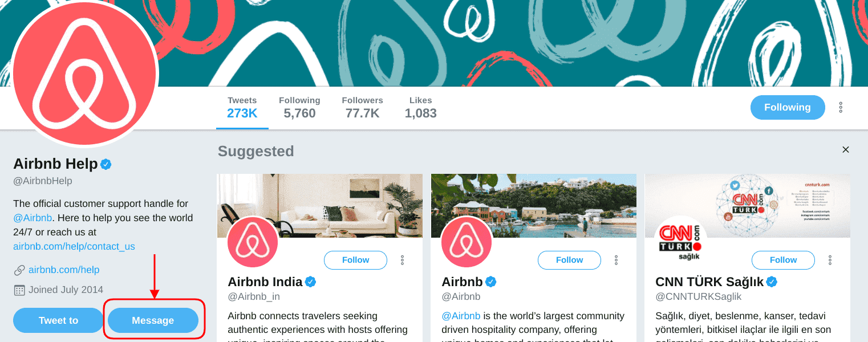Click the calendar icon beside Joined July 2014
868x342 pixels.
[18, 290]
